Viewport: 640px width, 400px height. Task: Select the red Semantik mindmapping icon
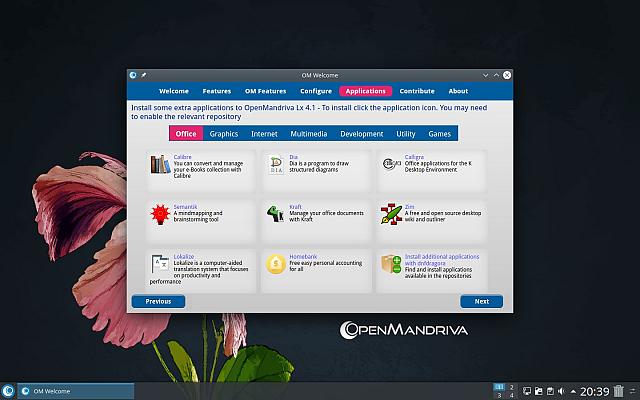click(x=158, y=214)
